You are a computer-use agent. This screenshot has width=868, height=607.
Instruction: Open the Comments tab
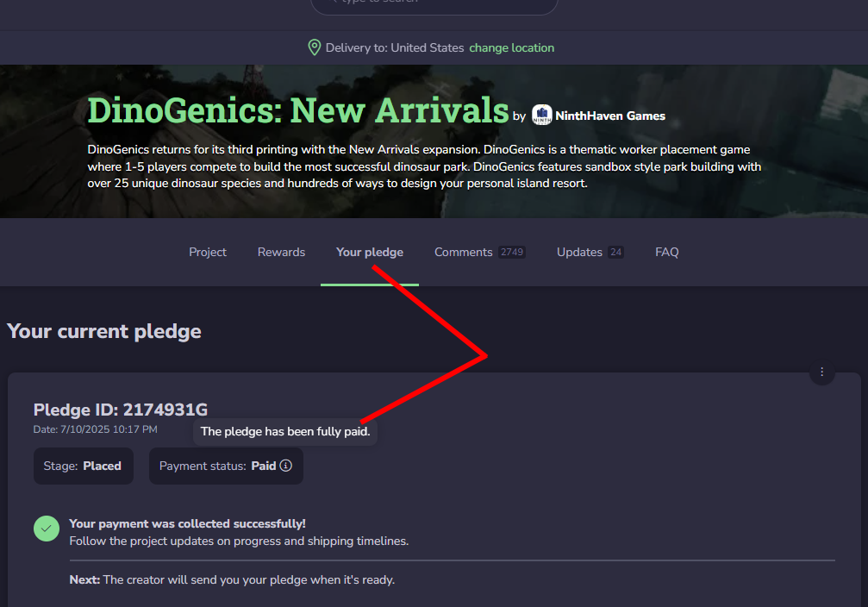tap(463, 252)
